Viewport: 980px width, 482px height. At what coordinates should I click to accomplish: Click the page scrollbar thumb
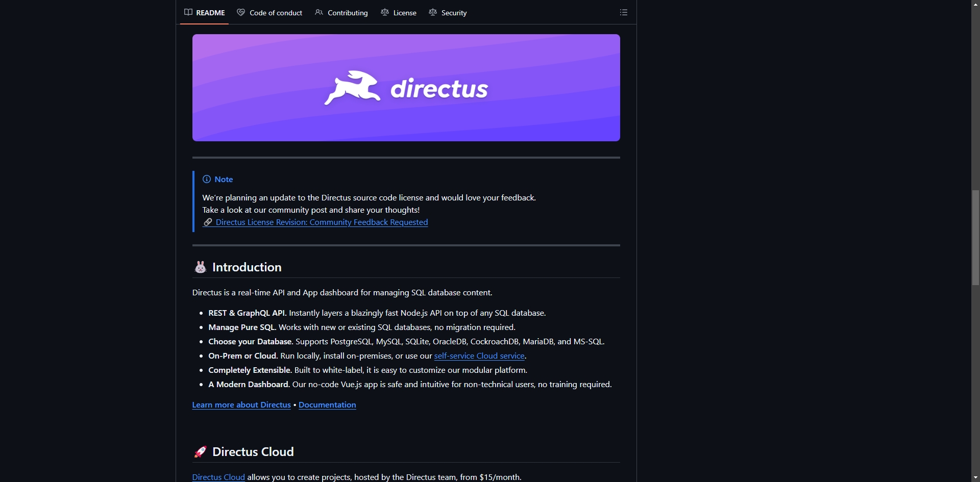pyautogui.click(x=975, y=238)
